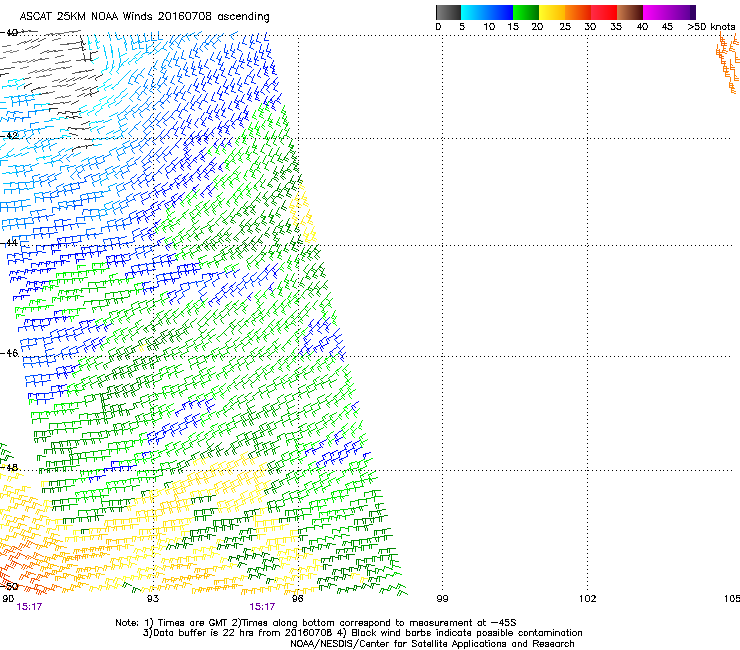This screenshot has height=650, width=740.
Task: Click the orange wind barbs cluster at top right
Action: pos(728,63)
